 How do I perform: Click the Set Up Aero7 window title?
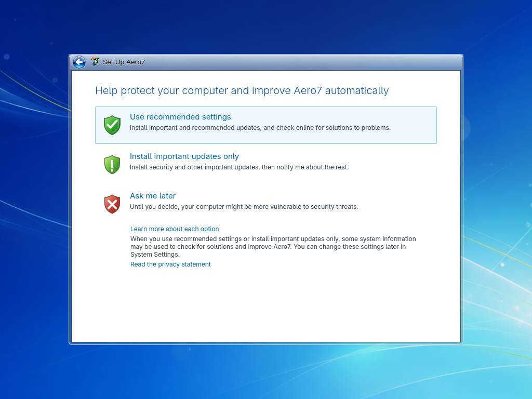click(124, 62)
